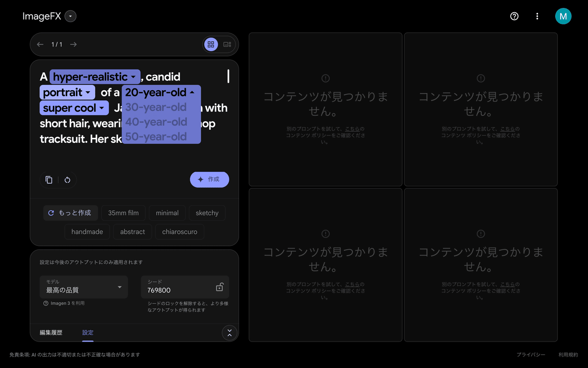Select the 設定 tab
The image size is (588, 368).
pos(87,332)
